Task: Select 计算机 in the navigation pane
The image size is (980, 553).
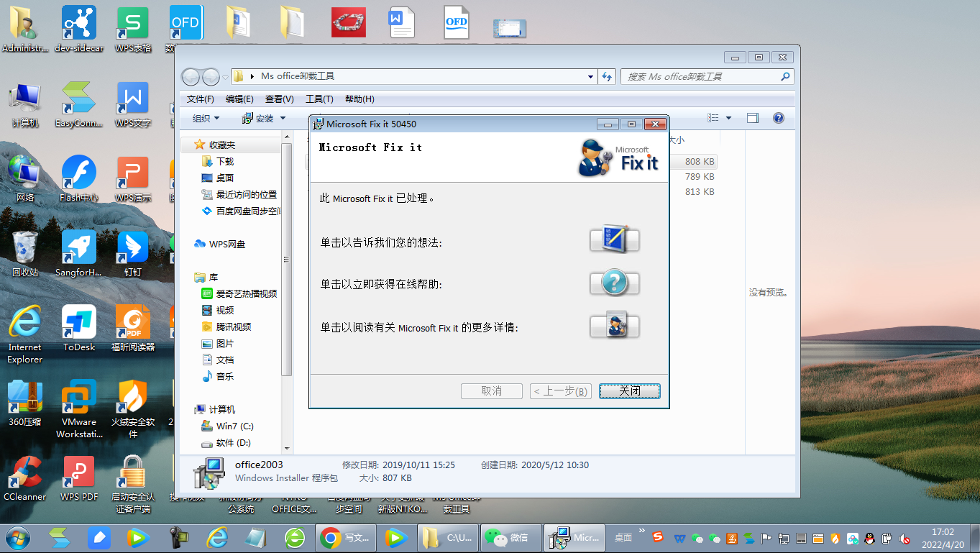Action: [215, 409]
